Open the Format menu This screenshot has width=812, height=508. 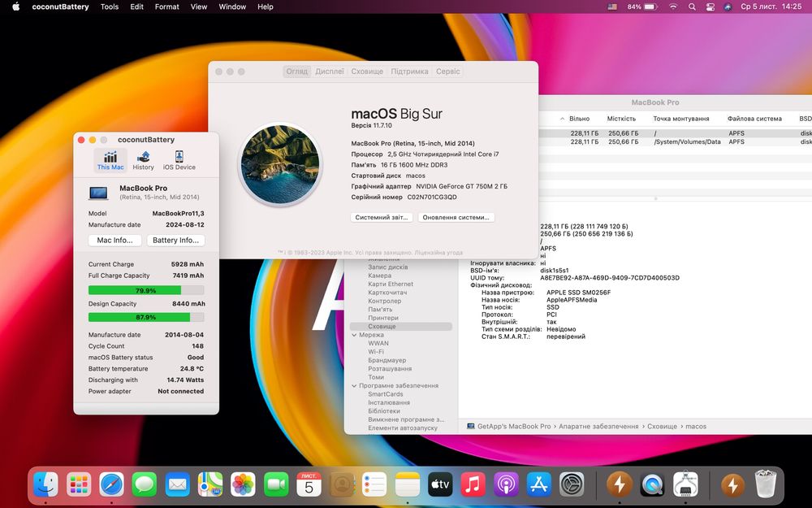(166, 7)
